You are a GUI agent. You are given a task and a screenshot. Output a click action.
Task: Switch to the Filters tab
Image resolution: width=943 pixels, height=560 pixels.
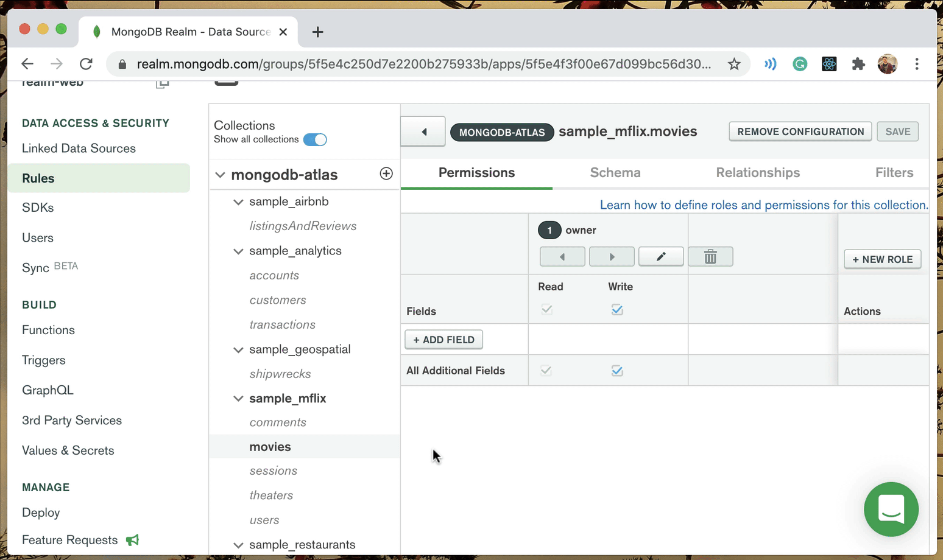pos(894,173)
